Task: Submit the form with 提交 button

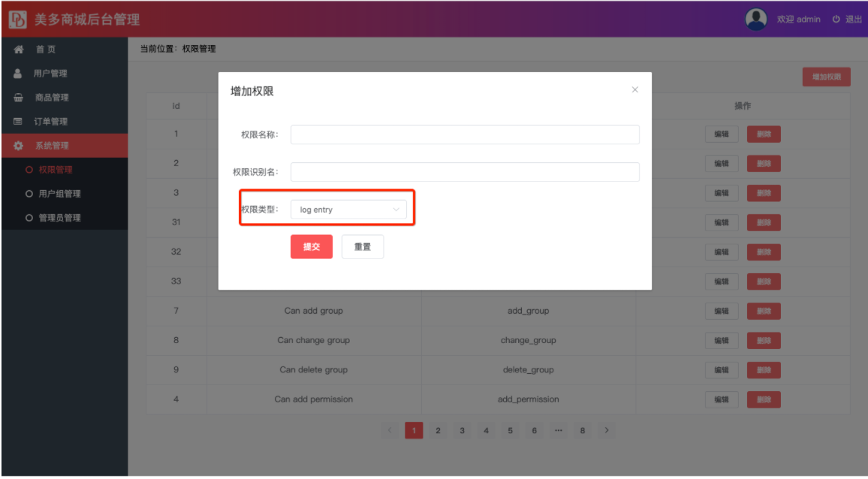Action: point(312,246)
